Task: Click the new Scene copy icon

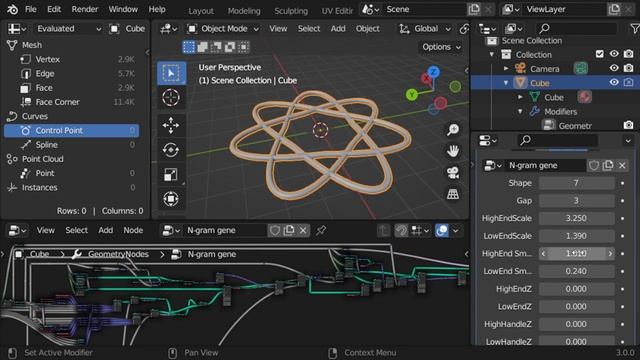Action: (x=474, y=9)
